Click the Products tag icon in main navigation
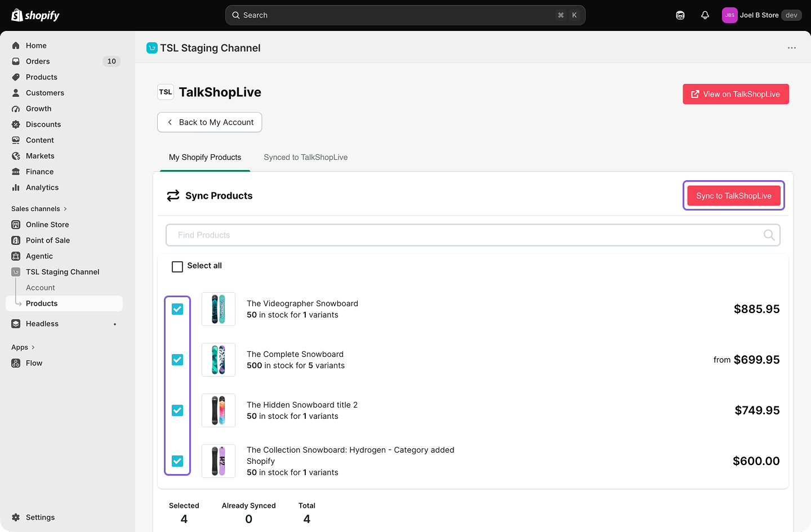Viewport: 811px width, 532px height. tap(16, 77)
